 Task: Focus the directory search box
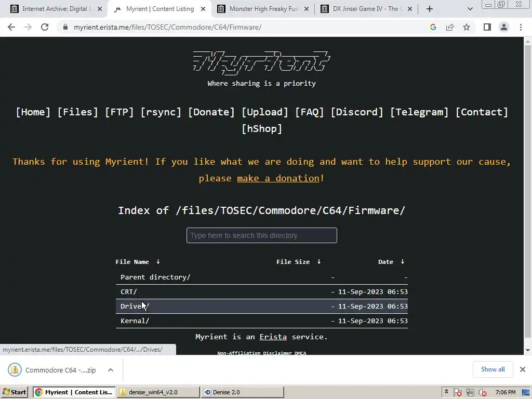tap(262, 235)
